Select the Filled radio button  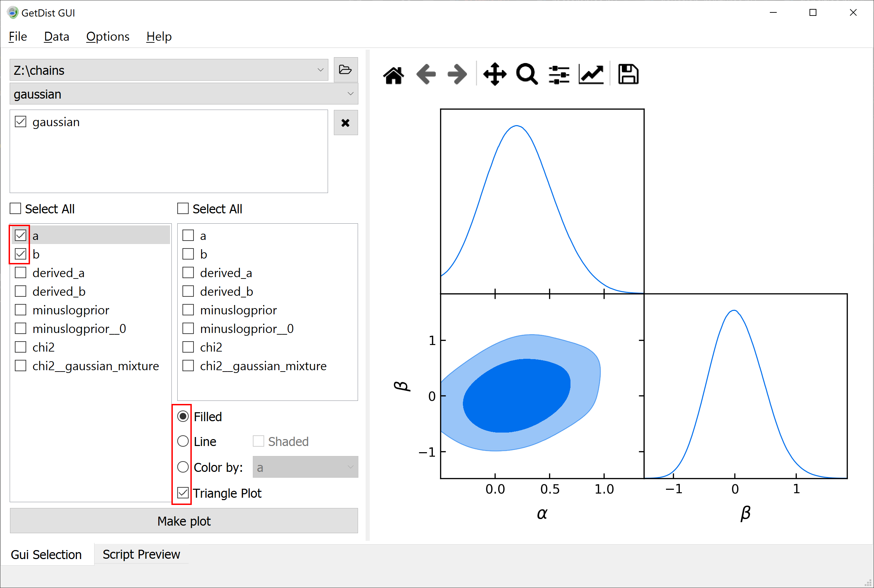tap(183, 416)
